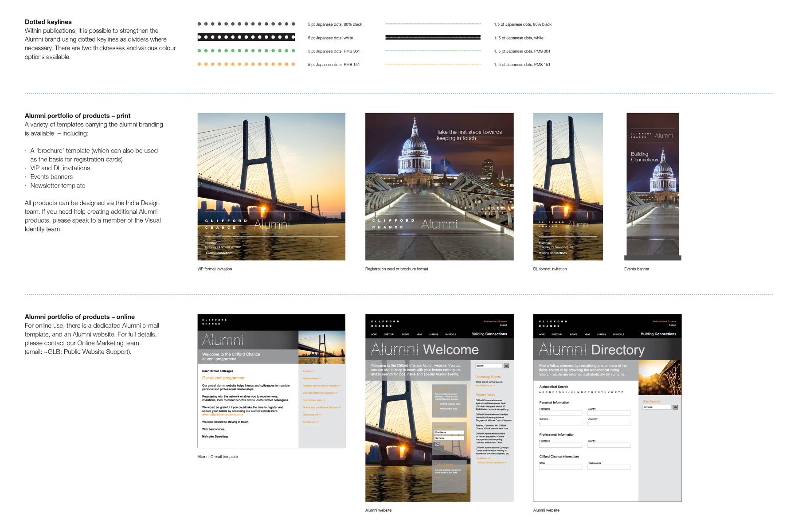Open the 'Events >>' link in the C-mail template

(x=308, y=371)
